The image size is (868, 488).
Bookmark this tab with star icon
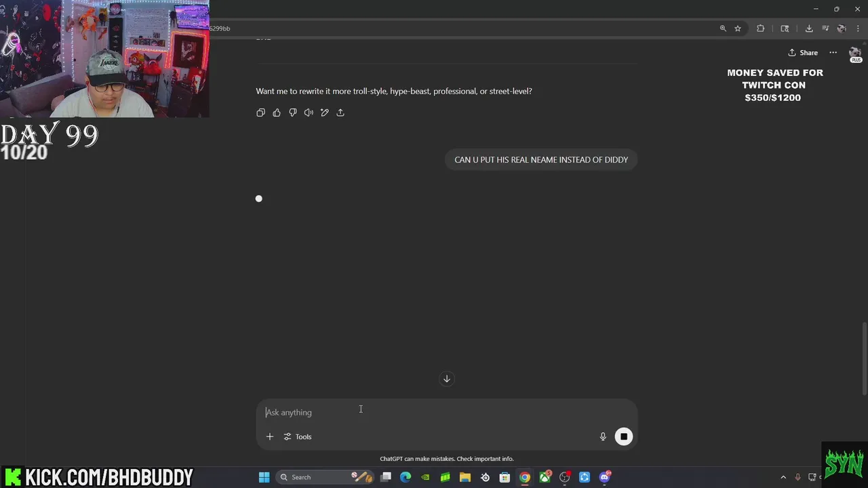pos(738,28)
